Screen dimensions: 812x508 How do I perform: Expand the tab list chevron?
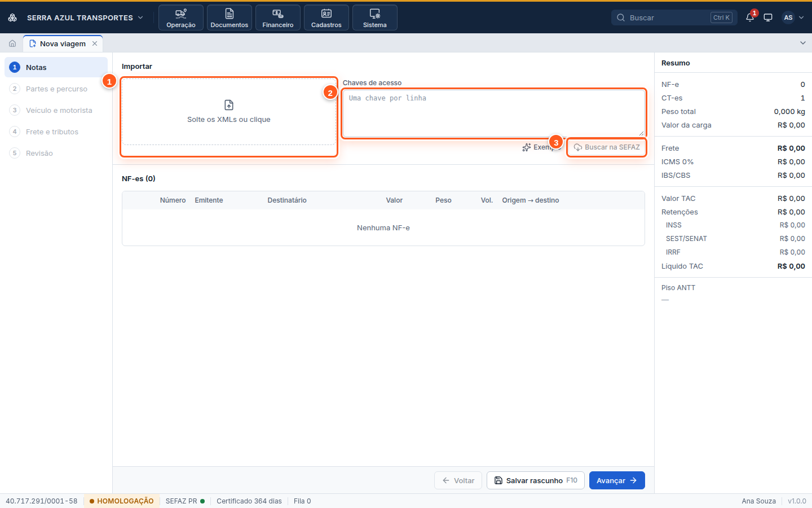point(803,43)
